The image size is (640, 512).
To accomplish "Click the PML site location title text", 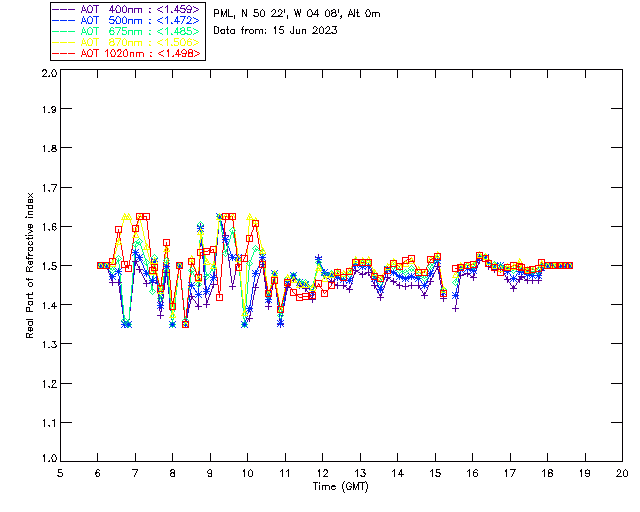I will click(x=297, y=14).
